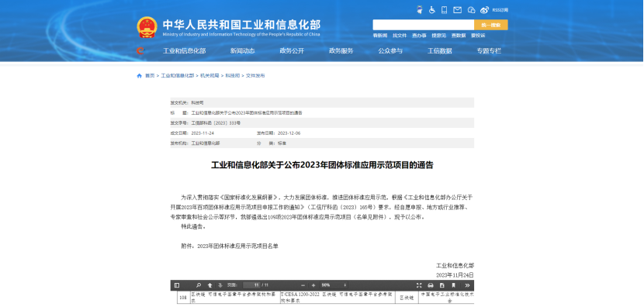Zoom out the PDF with the minus button
Image resolution: width=644 pixels, height=307 pixels.
click(x=303, y=285)
